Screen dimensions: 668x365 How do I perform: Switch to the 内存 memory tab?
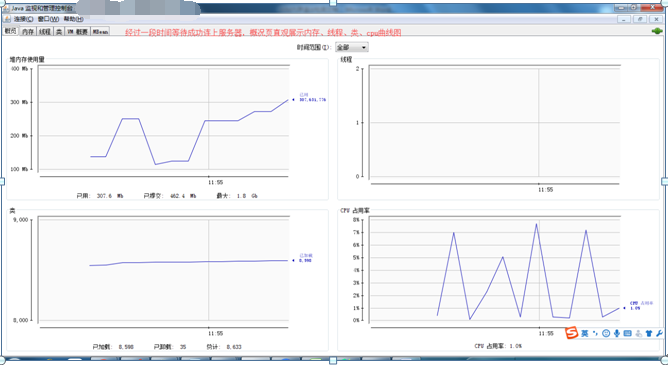pyautogui.click(x=28, y=32)
